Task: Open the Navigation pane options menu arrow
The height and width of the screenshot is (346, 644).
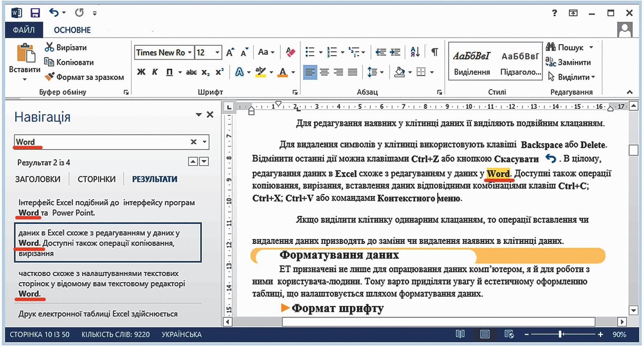Action: tap(198, 115)
